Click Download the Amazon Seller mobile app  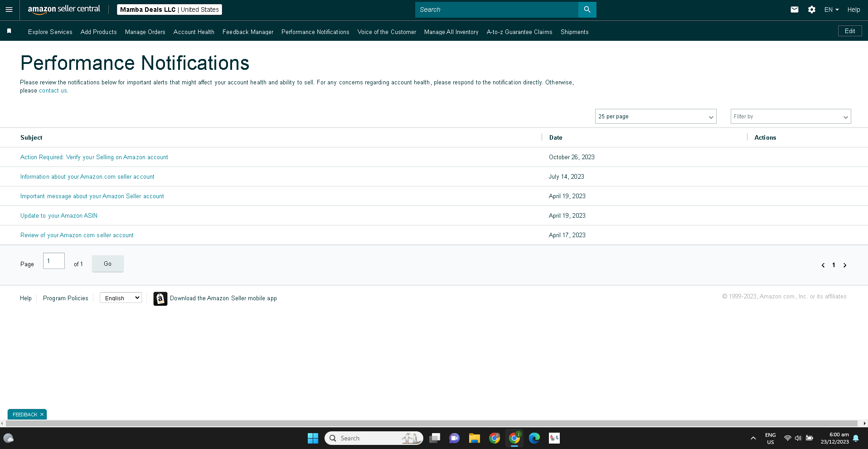pyautogui.click(x=223, y=298)
